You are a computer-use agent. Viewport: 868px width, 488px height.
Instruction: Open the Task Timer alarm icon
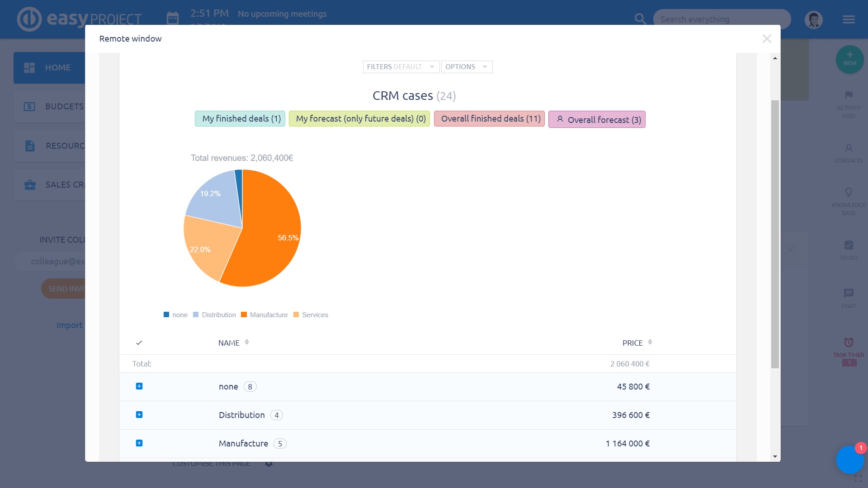click(x=849, y=343)
